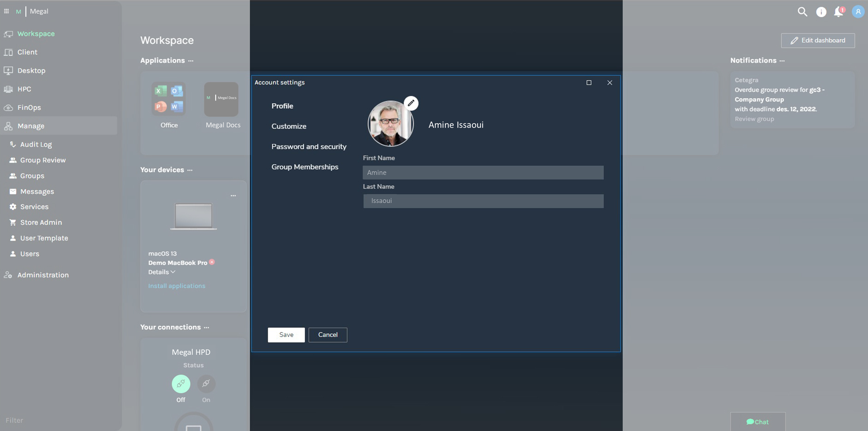Open Services in sidebar

click(x=34, y=207)
